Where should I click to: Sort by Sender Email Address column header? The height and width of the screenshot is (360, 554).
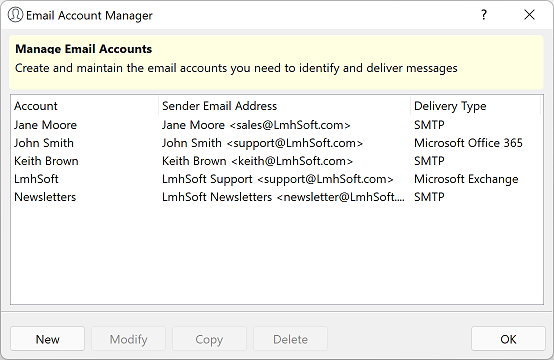point(284,106)
